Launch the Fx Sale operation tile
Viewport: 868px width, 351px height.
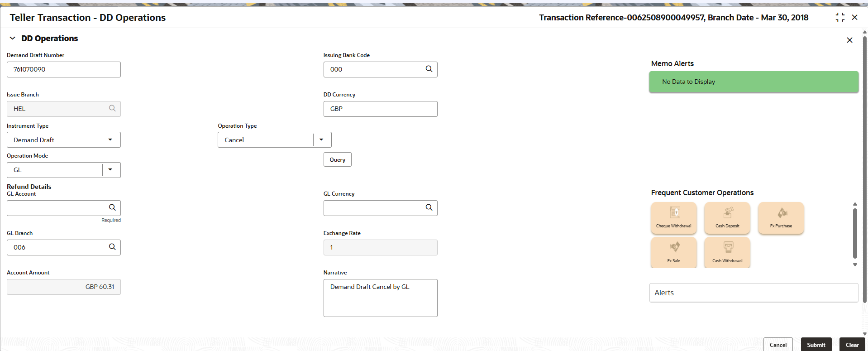(x=673, y=253)
